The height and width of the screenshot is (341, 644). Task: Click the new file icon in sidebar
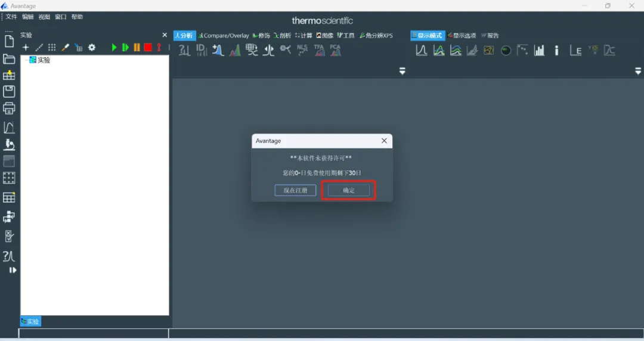pos(9,41)
